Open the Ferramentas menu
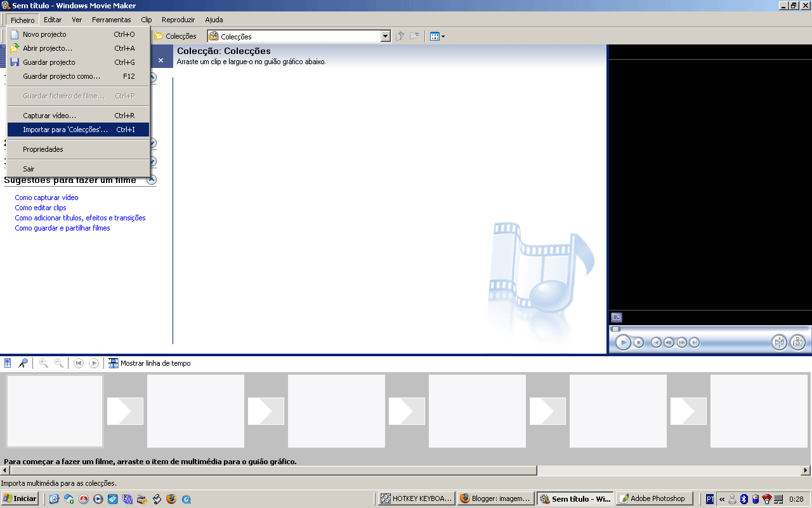The width and height of the screenshot is (812, 508). point(112,20)
